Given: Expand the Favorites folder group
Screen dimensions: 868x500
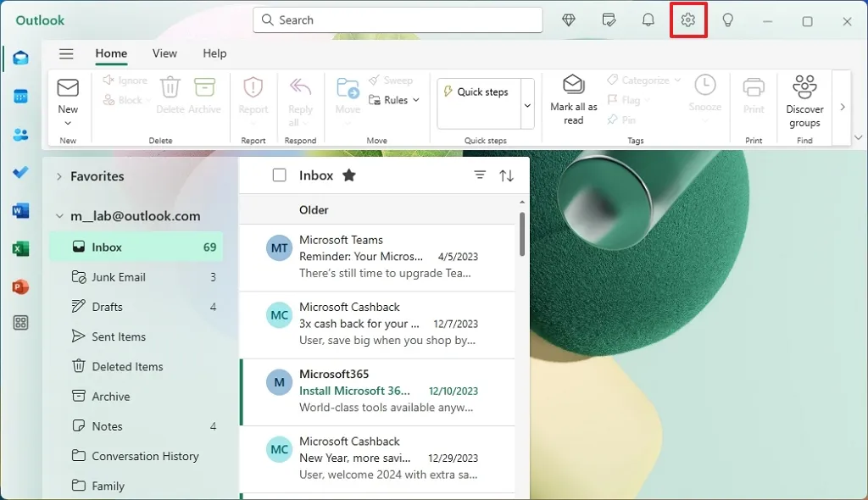Looking at the screenshot, I should [x=59, y=176].
